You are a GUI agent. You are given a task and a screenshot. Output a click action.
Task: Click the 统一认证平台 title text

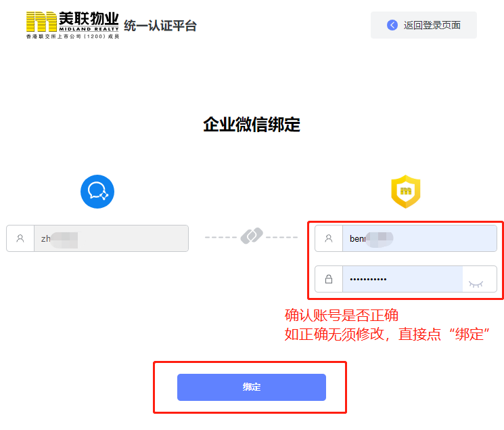(160, 26)
